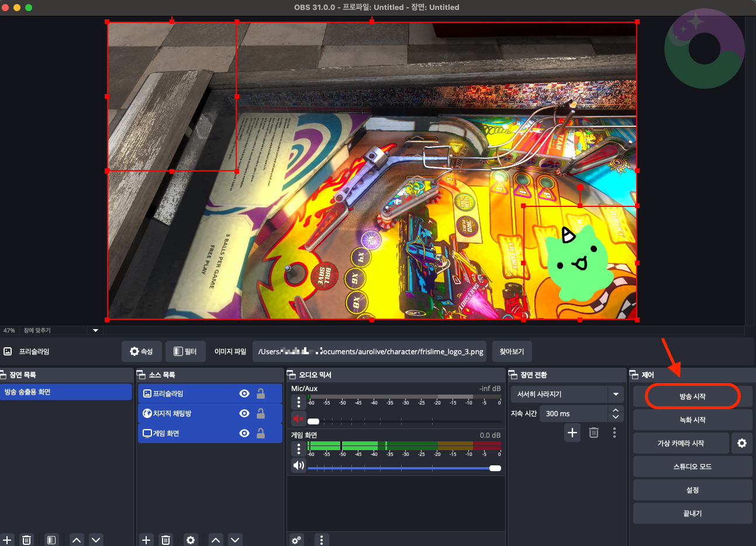Remove transition with the trash icon in 장면 전환
The image size is (756, 546).
[x=593, y=433]
